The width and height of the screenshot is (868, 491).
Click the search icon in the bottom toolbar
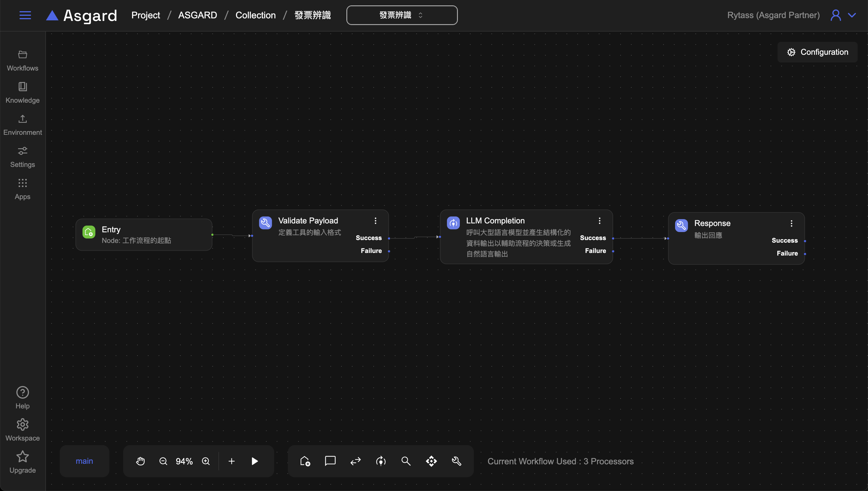[406, 461]
